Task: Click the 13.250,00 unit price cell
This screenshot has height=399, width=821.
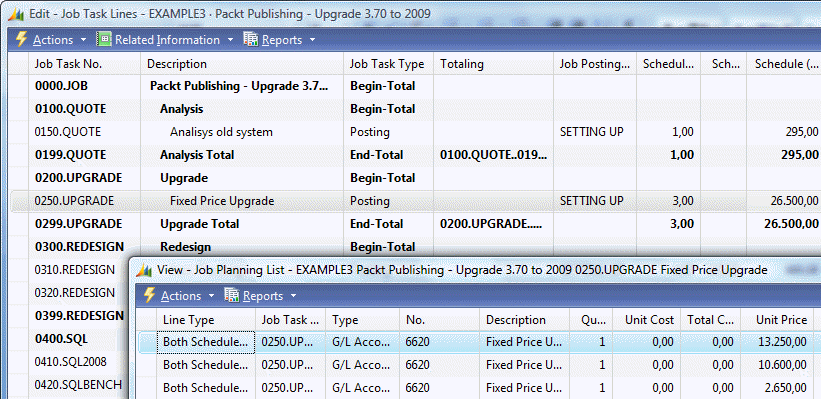Action: click(x=782, y=342)
